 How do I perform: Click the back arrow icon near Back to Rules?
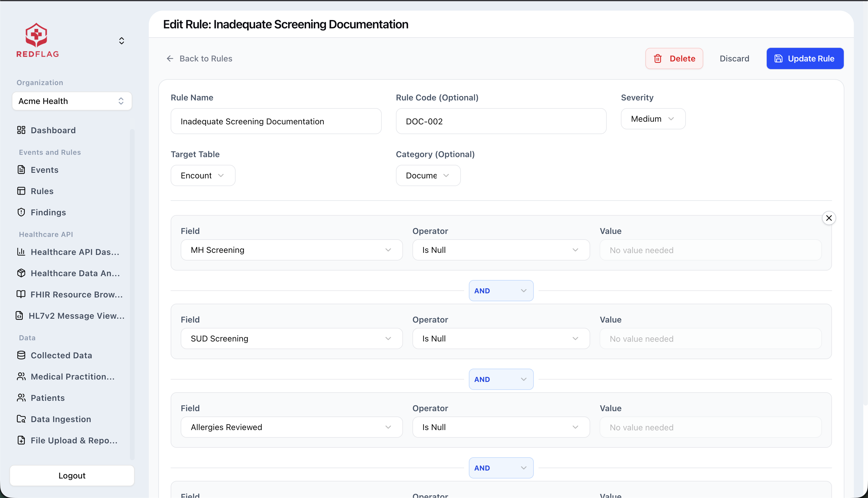click(170, 58)
